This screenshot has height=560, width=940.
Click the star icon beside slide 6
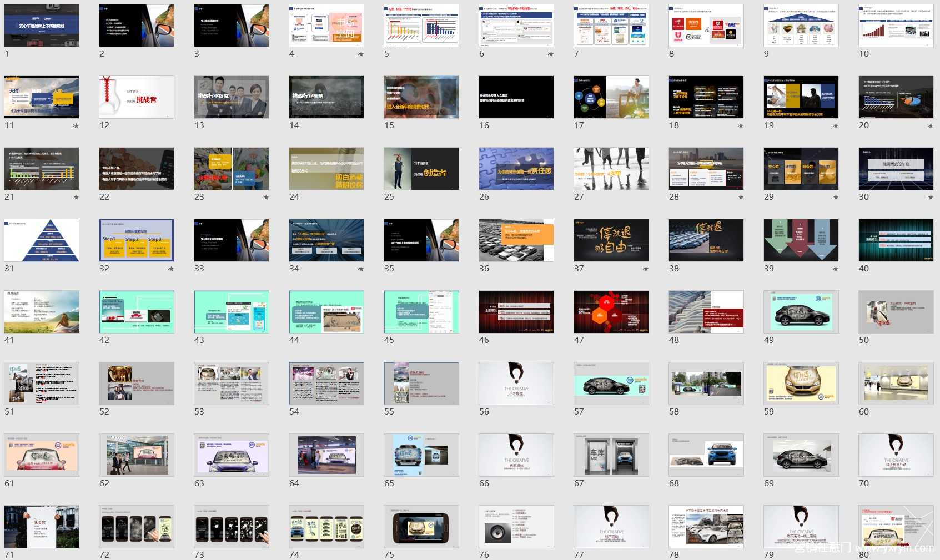tap(551, 54)
